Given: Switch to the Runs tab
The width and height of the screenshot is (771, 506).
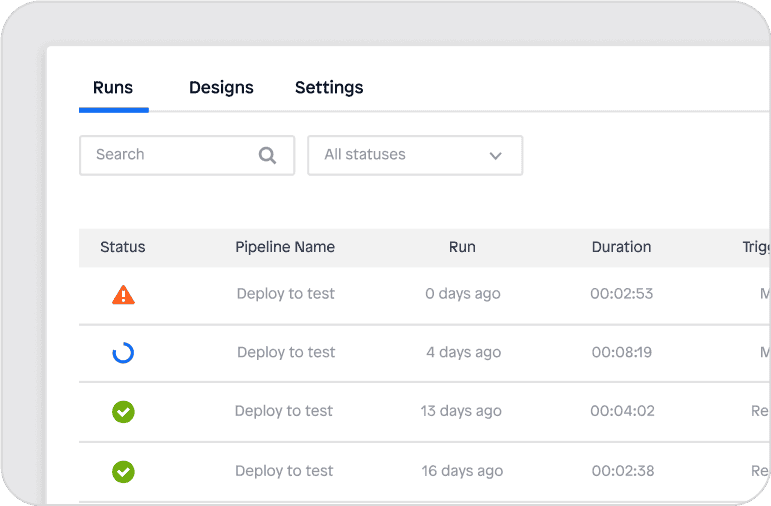Looking at the screenshot, I should tap(113, 88).
